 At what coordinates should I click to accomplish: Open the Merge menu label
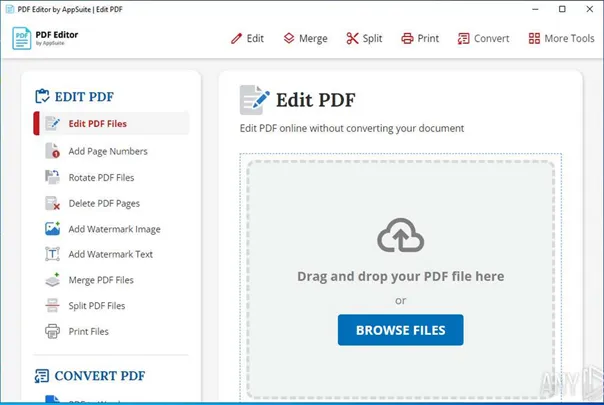[313, 39]
